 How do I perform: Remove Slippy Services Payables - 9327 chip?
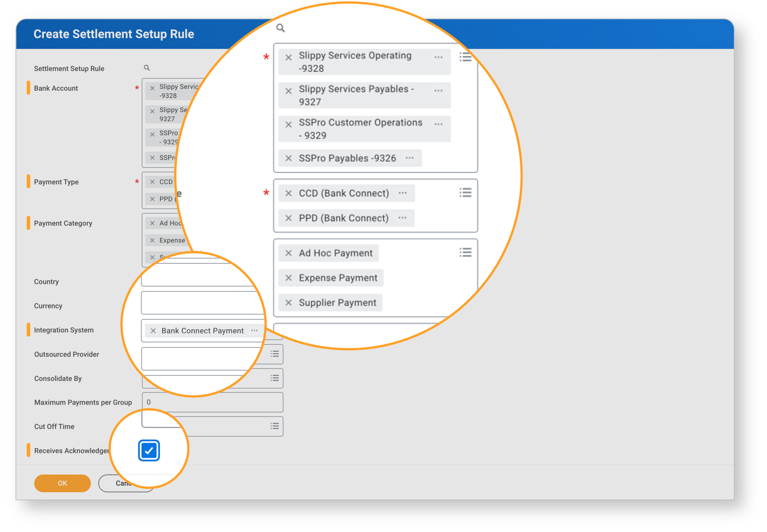pyautogui.click(x=289, y=91)
